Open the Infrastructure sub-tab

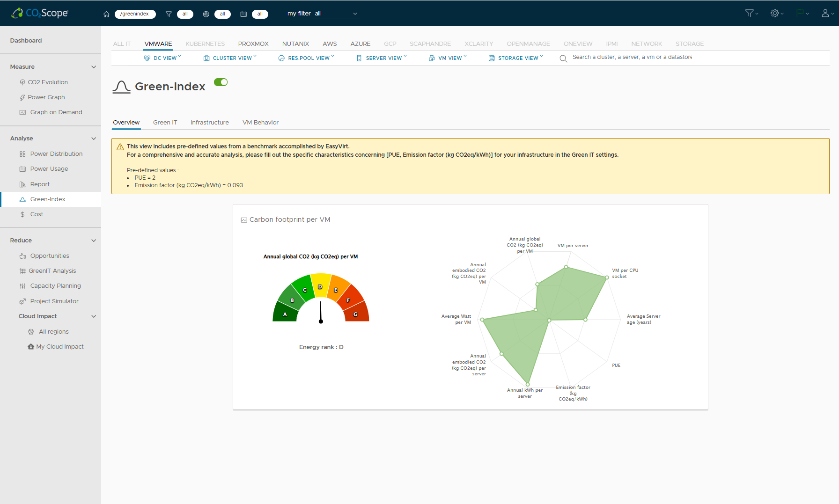(x=210, y=123)
